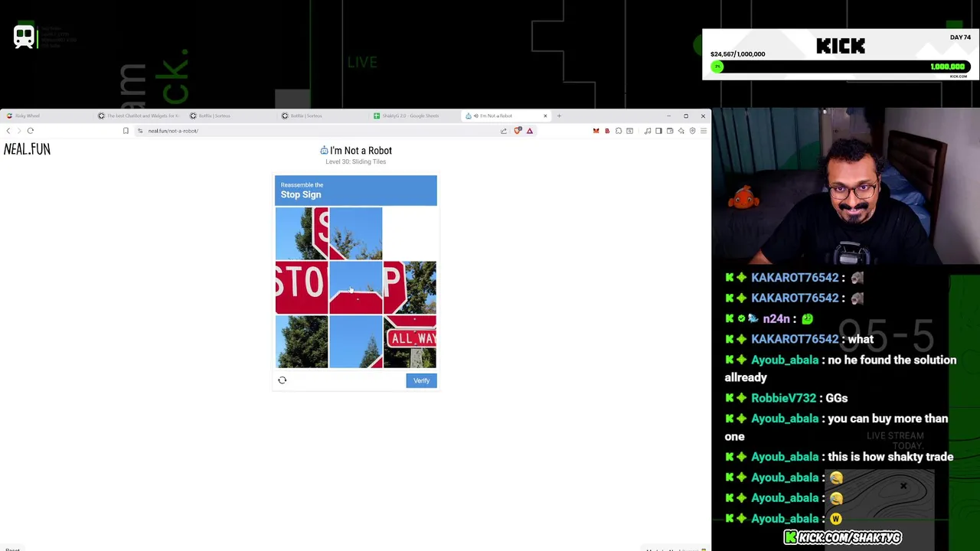
Task: Move the top-left tile with partial S
Action: click(x=302, y=233)
